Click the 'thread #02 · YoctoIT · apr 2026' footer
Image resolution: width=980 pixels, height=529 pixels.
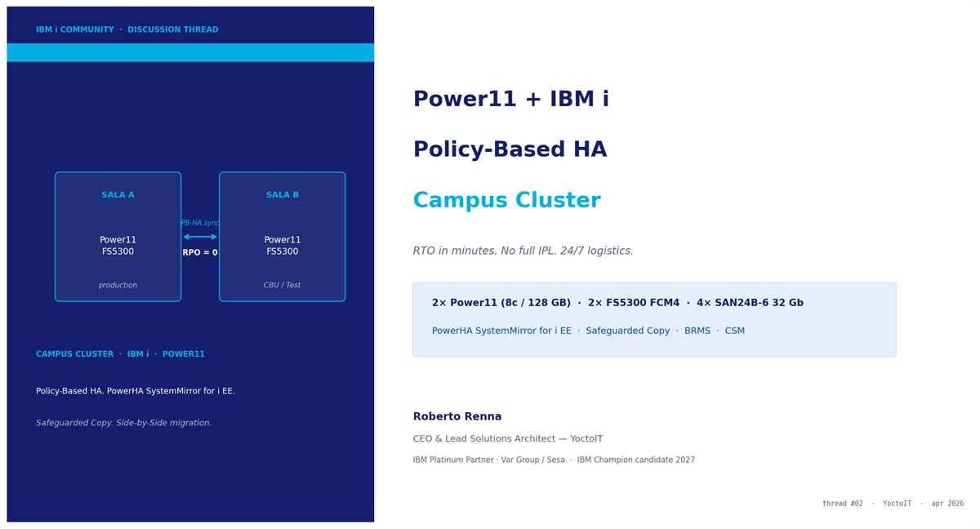(x=893, y=504)
